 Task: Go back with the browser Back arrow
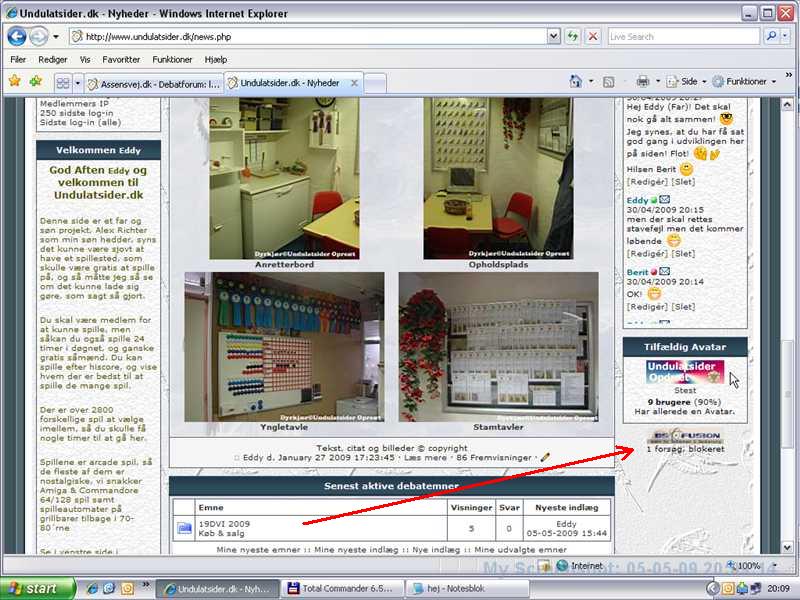click(17, 37)
